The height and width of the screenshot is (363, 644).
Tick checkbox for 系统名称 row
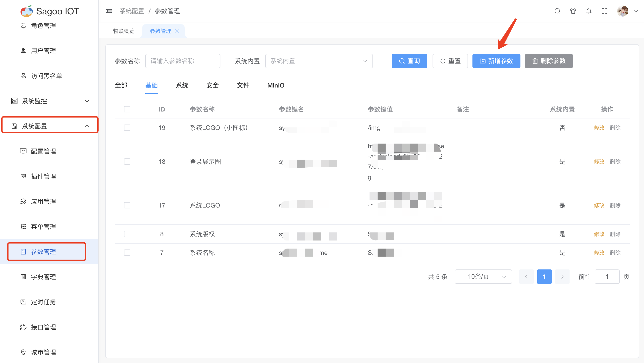coord(127,253)
